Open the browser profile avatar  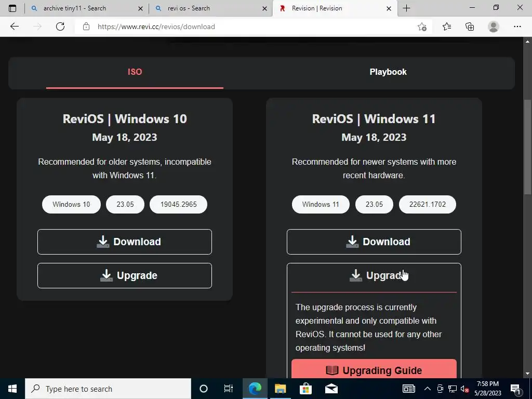coord(494,26)
